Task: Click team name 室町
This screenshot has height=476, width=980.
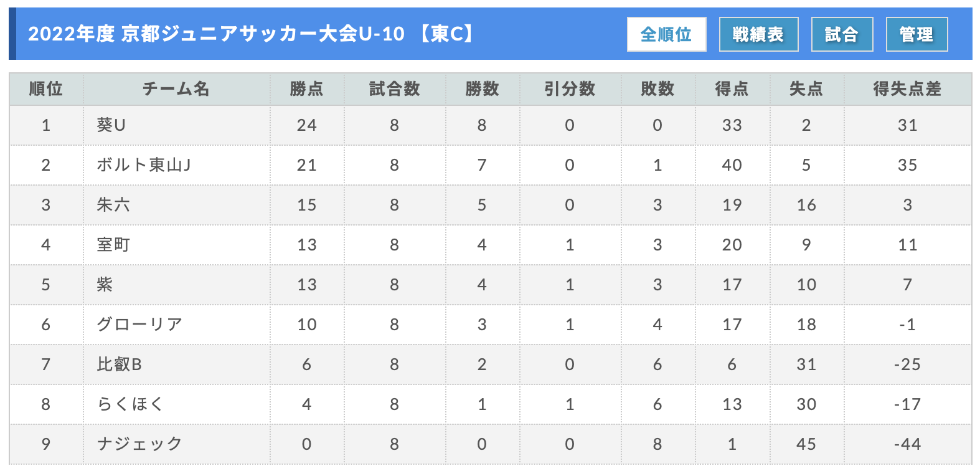Action: point(113,245)
